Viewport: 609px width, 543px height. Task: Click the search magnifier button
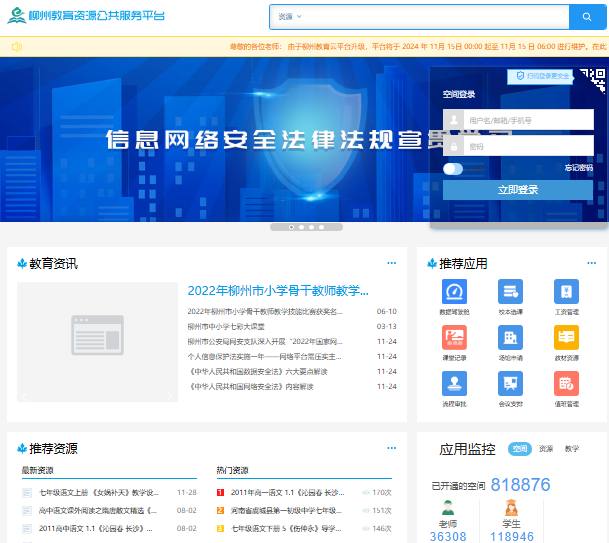point(586,17)
